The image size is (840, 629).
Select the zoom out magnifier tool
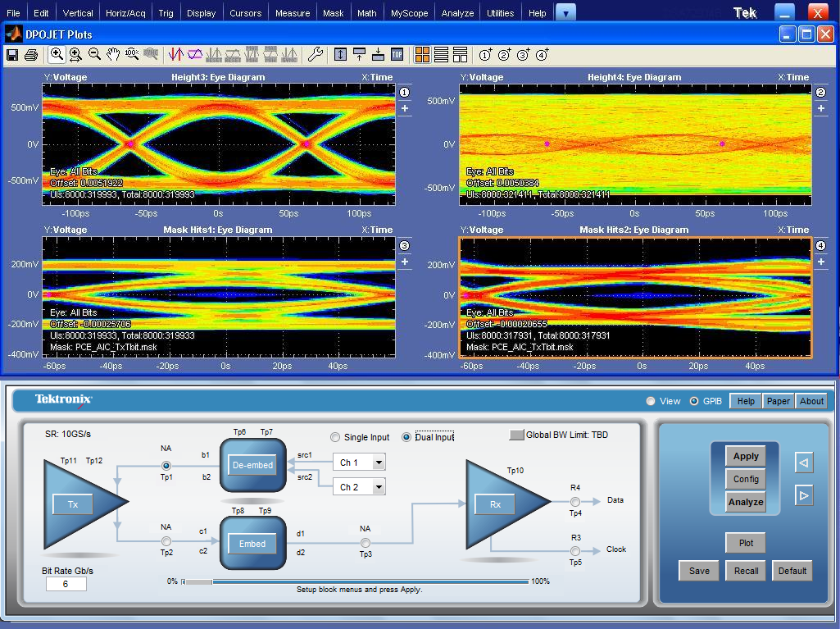94,55
